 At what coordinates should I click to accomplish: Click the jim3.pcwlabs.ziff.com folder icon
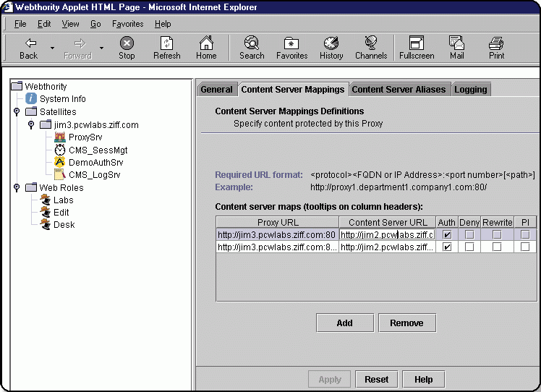46,124
